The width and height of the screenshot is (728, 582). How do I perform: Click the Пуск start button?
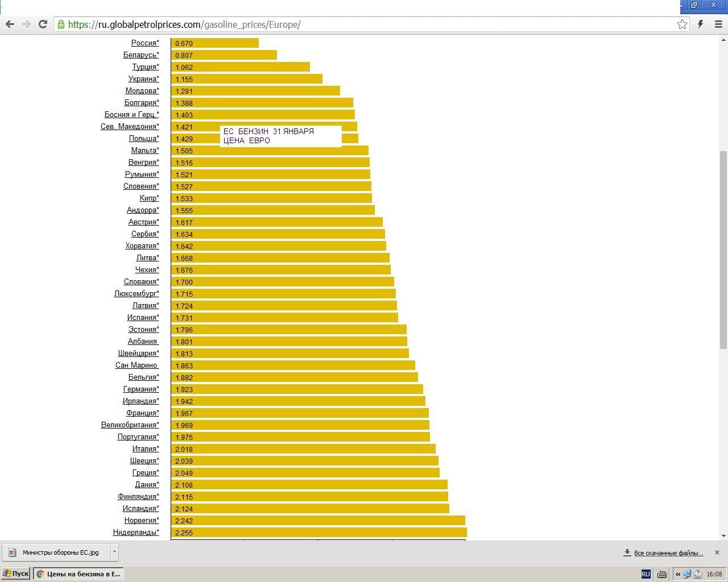coord(15,574)
